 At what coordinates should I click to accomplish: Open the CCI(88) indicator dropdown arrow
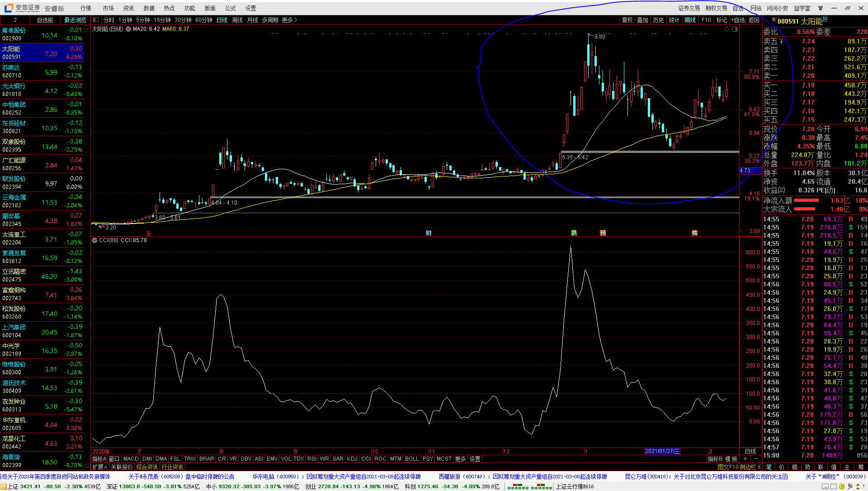click(94, 240)
